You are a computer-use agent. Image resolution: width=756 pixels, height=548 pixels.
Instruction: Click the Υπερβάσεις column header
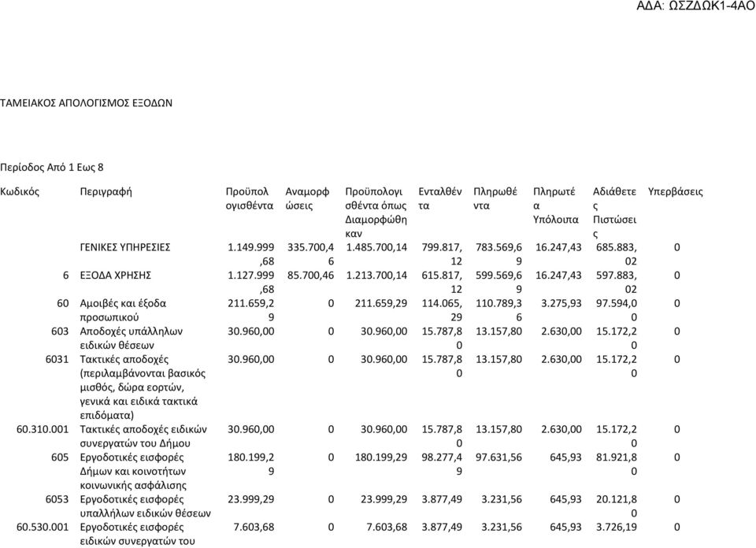675,192
